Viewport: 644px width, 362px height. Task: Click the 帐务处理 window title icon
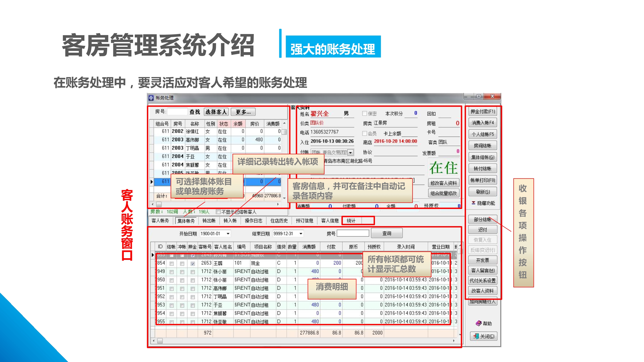tap(151, 98)
